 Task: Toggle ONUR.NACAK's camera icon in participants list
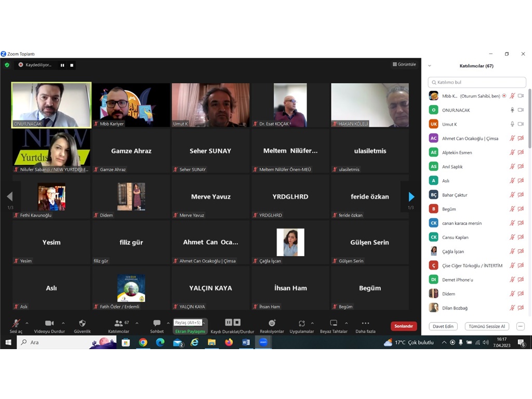pos(521,110)
